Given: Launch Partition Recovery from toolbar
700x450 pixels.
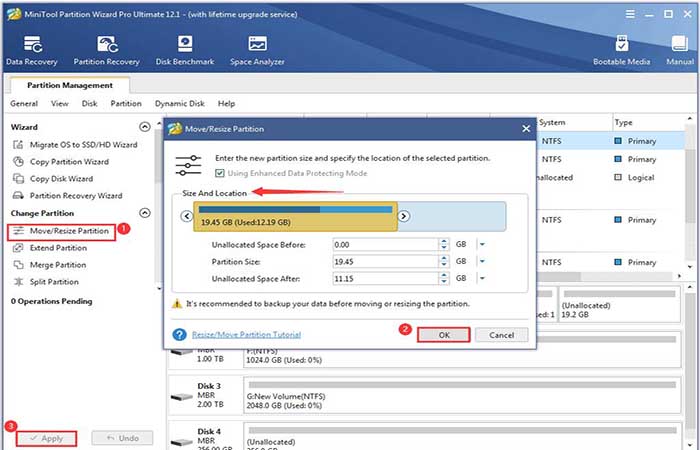Looking at the screenshot, I should tap(107, 50).
